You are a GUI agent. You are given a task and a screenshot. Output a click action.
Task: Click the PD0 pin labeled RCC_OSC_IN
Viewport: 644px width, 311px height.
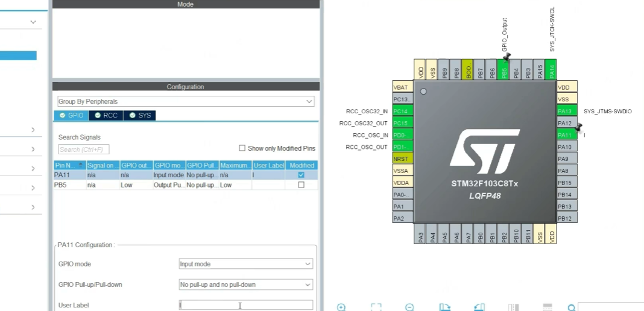pyautogui.click(x=403, y=135)
